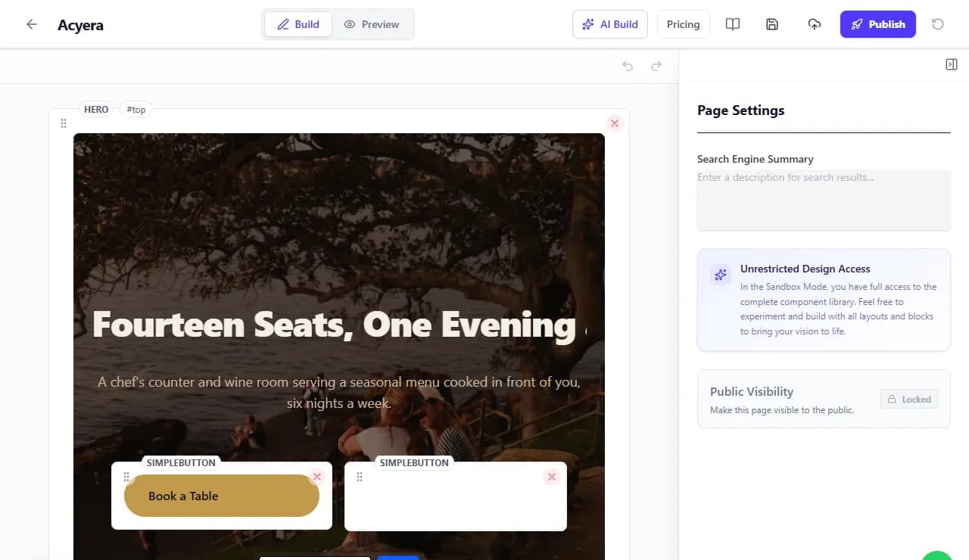Click the "Search Engine Summary" label
The image size is (969, 560).
coord(756,159)
